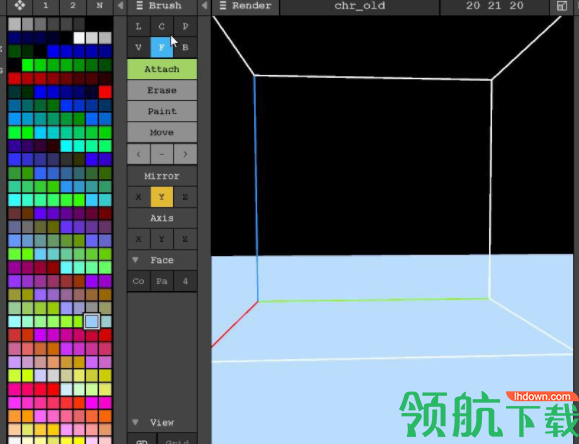Image resolution: width=579 pixels, height=444 pixels.
Task: Select the P pattern brush mode
Action: point(185,26)
